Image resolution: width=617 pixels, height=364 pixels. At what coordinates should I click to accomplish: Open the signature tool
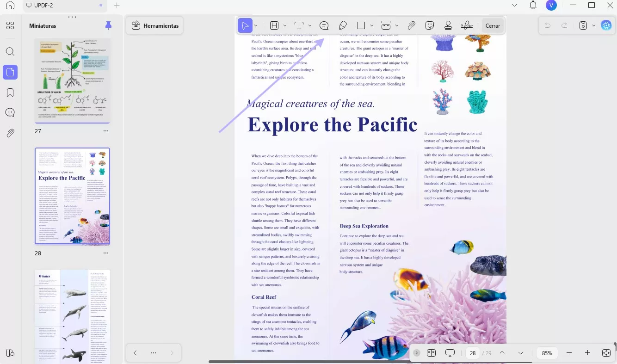click(x=467, y=25)
